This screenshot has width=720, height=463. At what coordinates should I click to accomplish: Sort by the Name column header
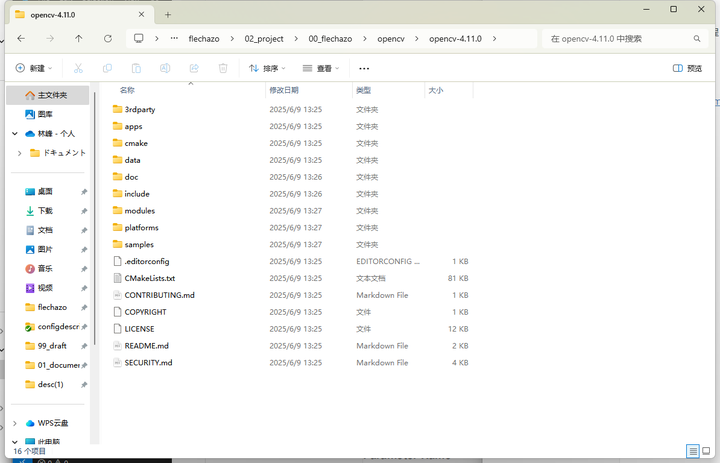127,90
